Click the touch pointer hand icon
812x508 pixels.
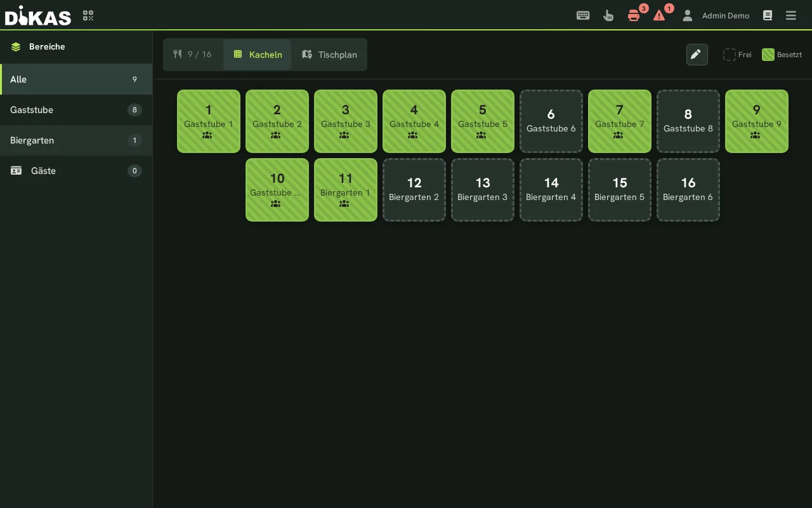[608, 15]
